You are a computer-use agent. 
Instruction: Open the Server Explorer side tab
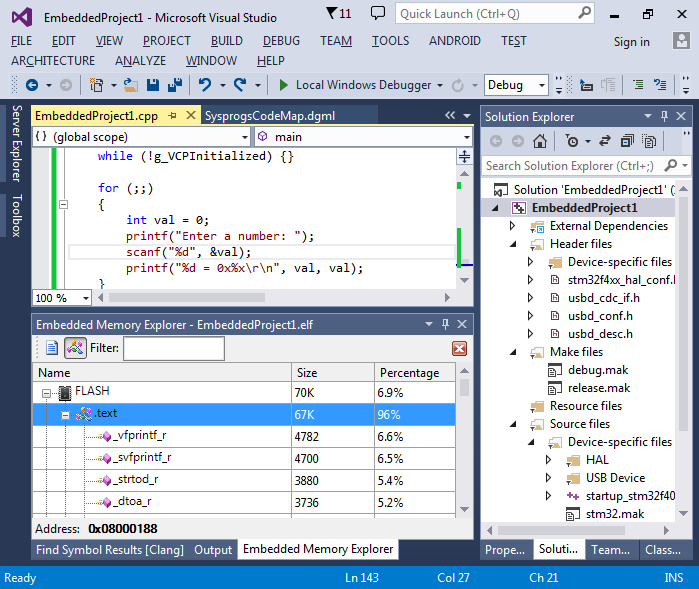16,143
